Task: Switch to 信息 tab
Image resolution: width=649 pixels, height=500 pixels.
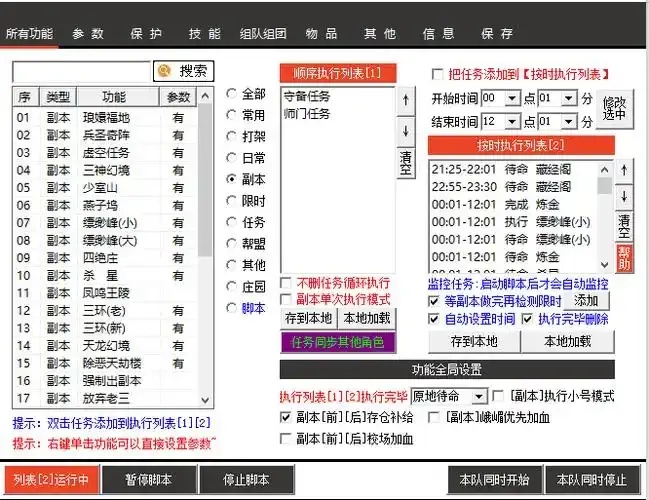Action: pyautogui.click(x=438, y=34)
